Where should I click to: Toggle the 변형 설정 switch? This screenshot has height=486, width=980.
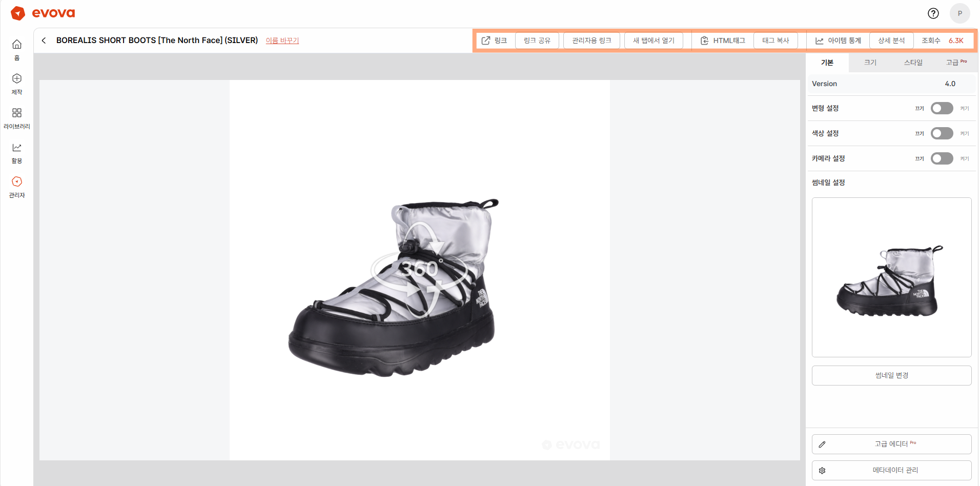click(942, 108)
